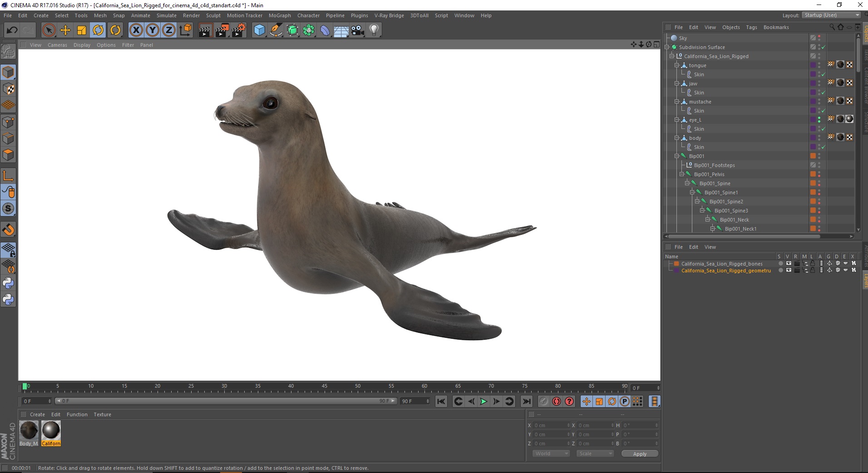Open the Simulate menu

tap(167, 15)
